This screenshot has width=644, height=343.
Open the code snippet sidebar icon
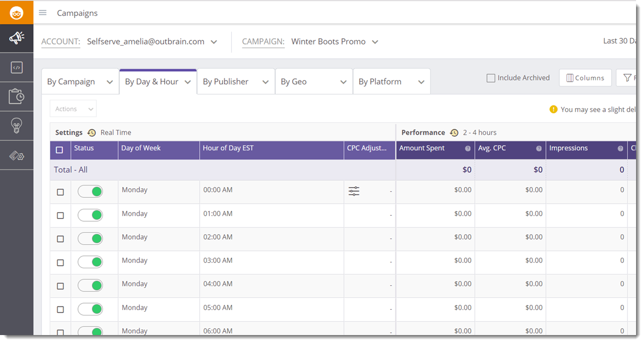click(x=16, y=67)
